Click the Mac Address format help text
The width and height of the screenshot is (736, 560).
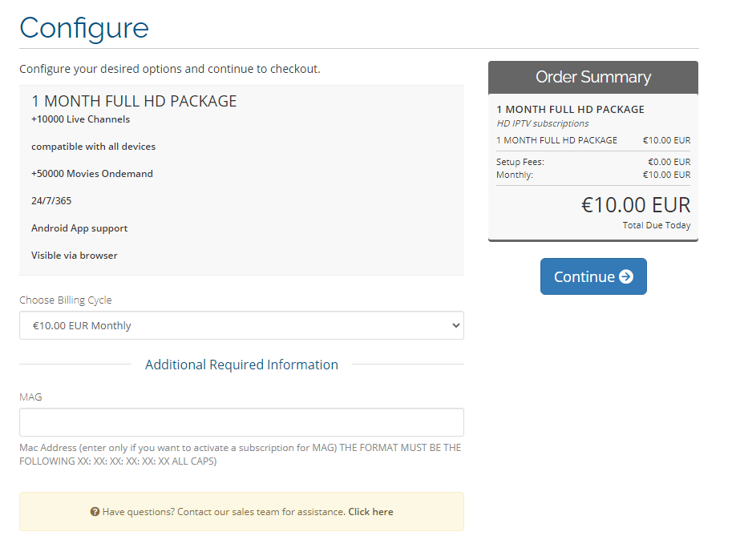240,454
